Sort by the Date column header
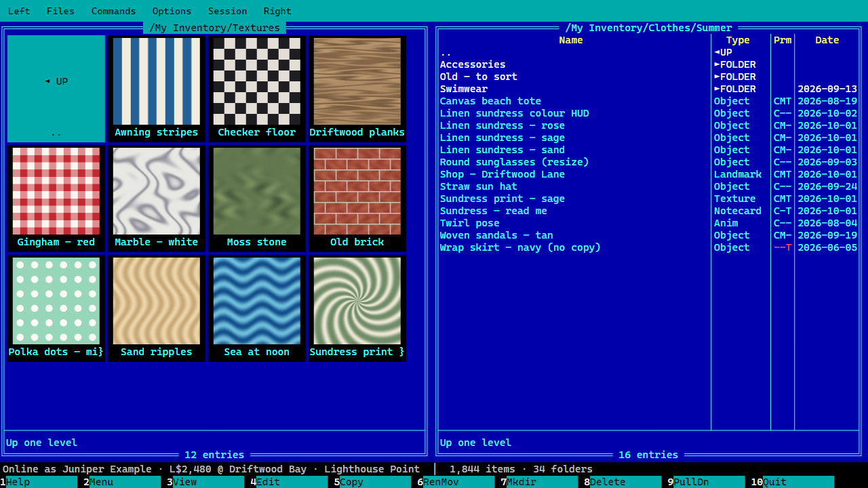 click(827, 40)
